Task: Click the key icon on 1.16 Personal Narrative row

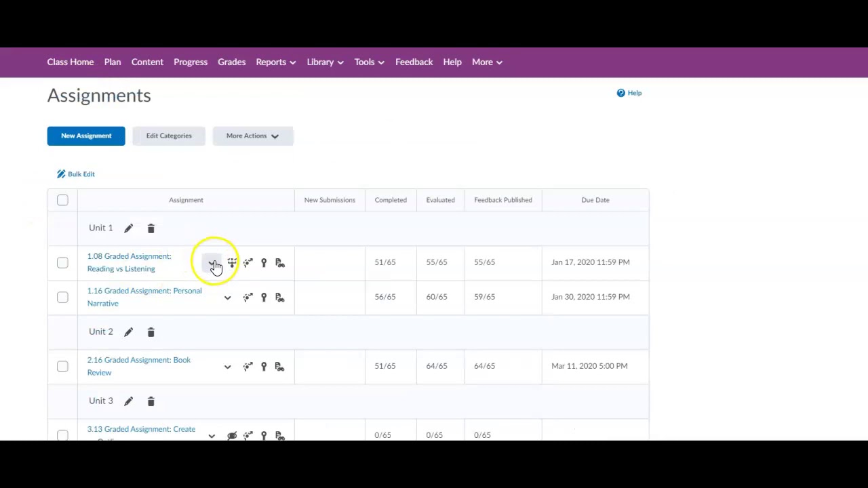Action: pyautogui.click(x=264, y=298)
